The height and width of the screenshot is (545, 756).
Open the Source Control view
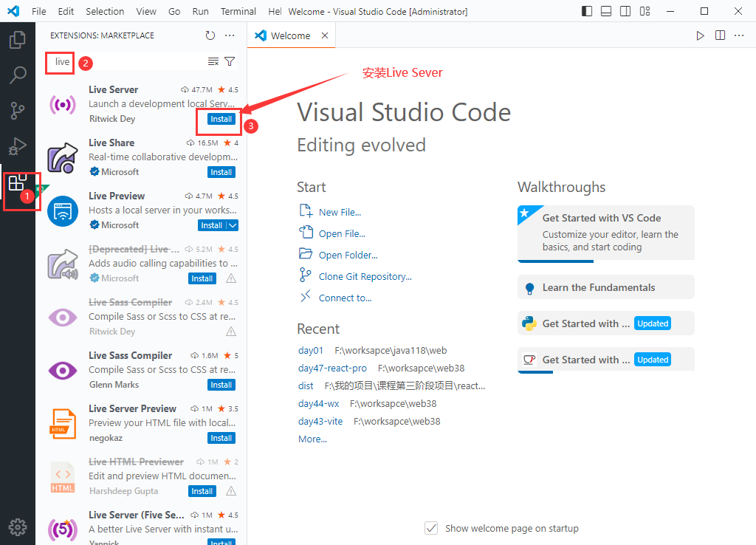click(x=18, y=111)
